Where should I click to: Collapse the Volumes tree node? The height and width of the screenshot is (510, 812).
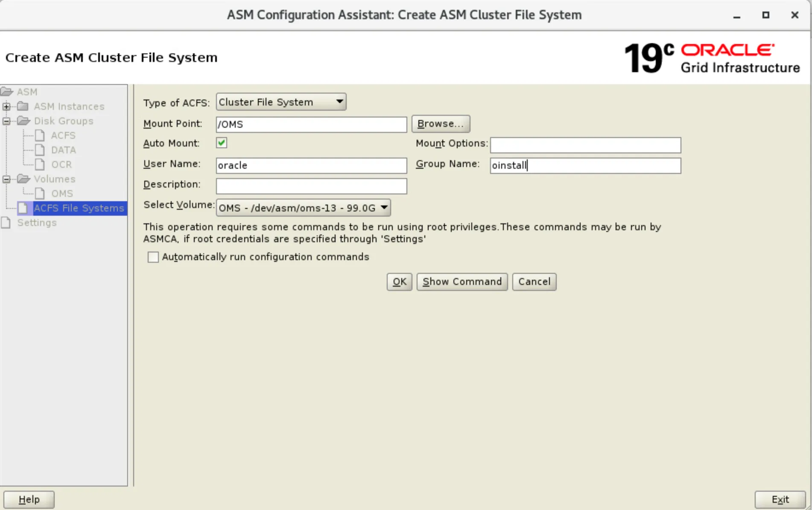[6, 179]
